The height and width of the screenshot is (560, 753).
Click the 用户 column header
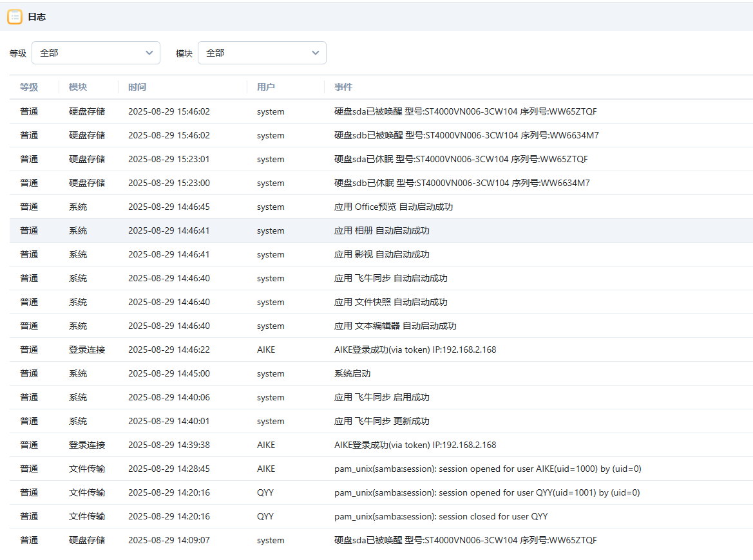(x=266, y=87)
